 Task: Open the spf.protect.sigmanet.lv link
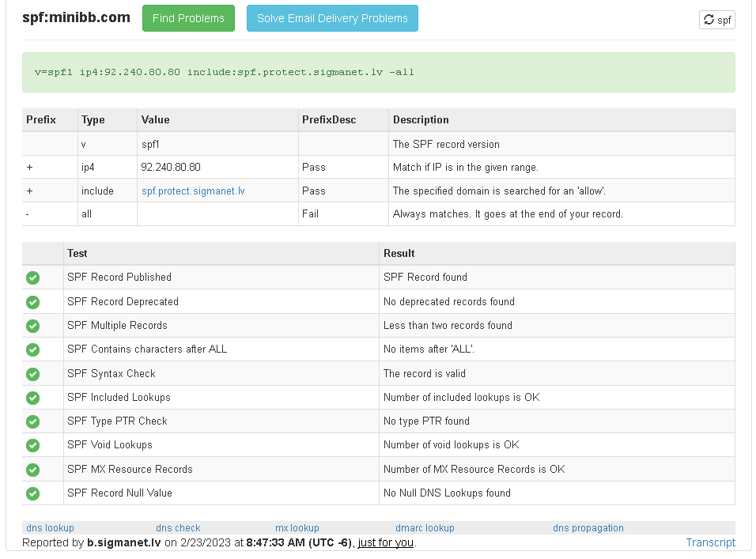193,191
